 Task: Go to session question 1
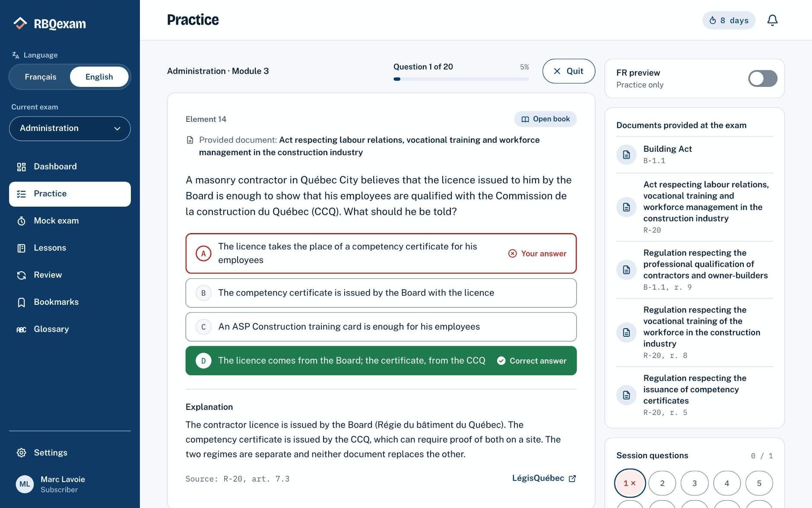630,483
